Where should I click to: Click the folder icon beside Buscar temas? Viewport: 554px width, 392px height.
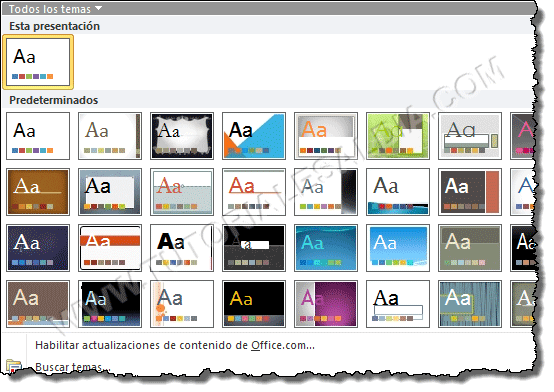14,366
